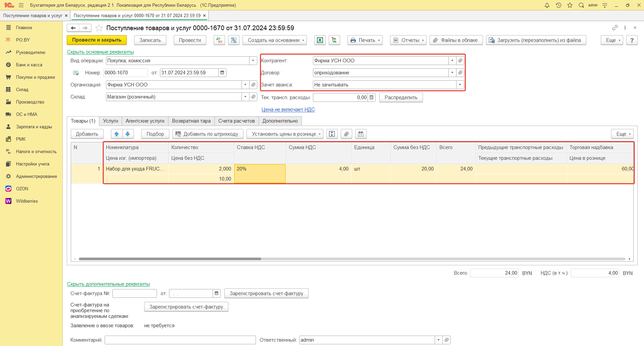Switch to Счета расчетов tab
The image size is (644, 346).
pos(236,121)
